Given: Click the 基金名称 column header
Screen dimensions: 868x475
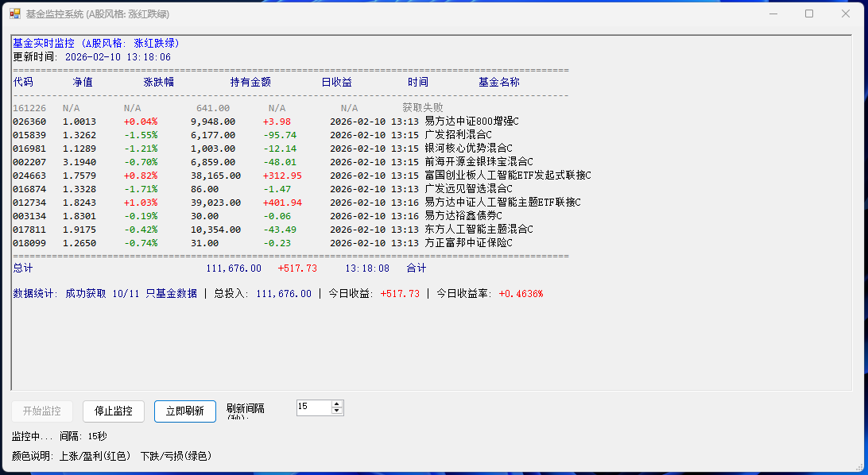Looking at the screenshot, I should pos(498,82).
